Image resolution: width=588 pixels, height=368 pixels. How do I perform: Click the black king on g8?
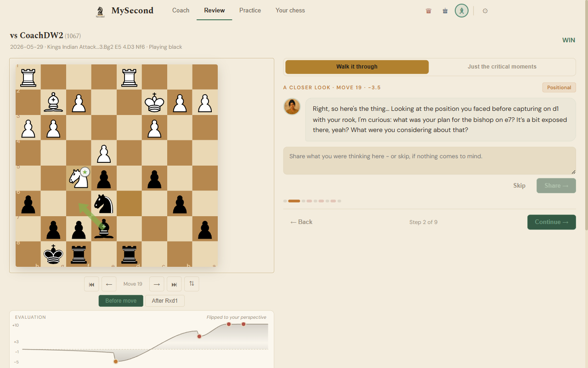tap(53, 254)
